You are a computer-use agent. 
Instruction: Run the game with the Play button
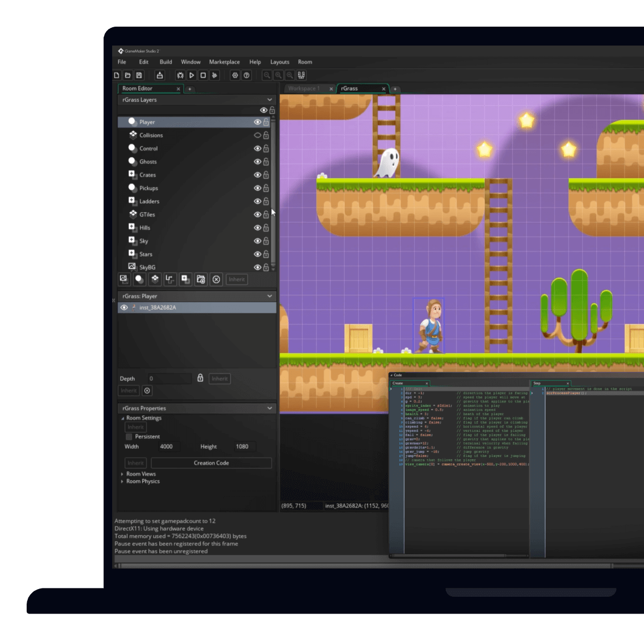pyautogui.click(x=192, y=76)
